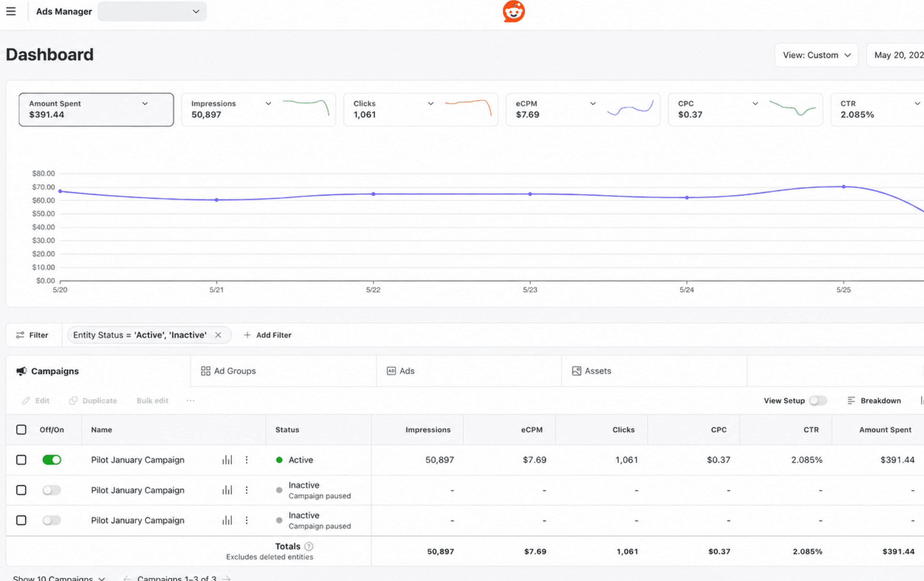This screenshot has width=924, height=581.
Task: Click the Edit pencil button
Action: (x=36, y=400)
